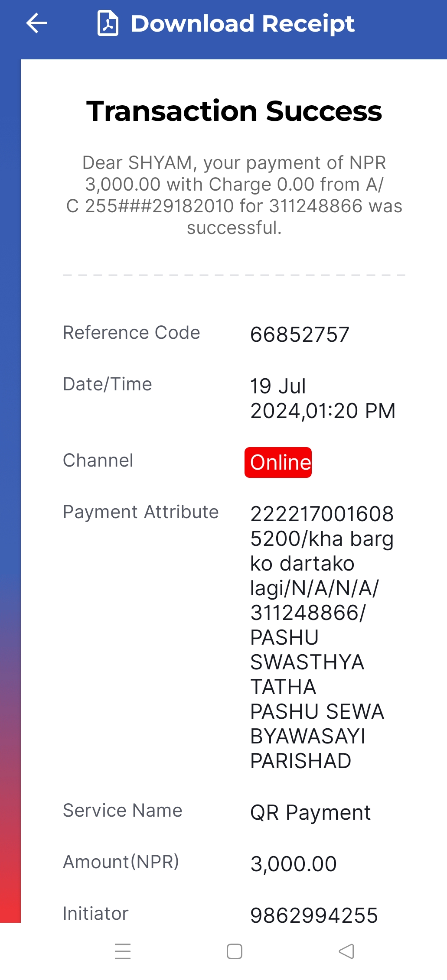Tap the QR Payment service value

(310, 812)
